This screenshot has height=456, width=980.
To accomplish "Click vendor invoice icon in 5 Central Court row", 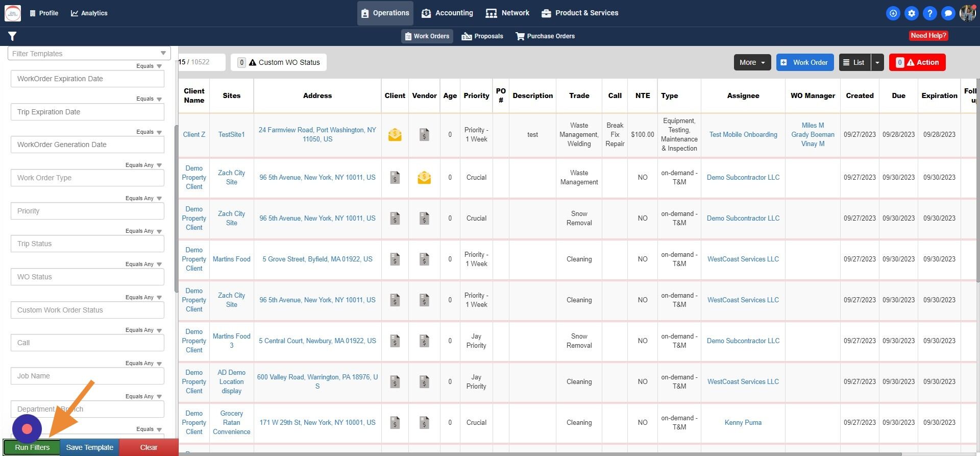I will coord(424,341).
